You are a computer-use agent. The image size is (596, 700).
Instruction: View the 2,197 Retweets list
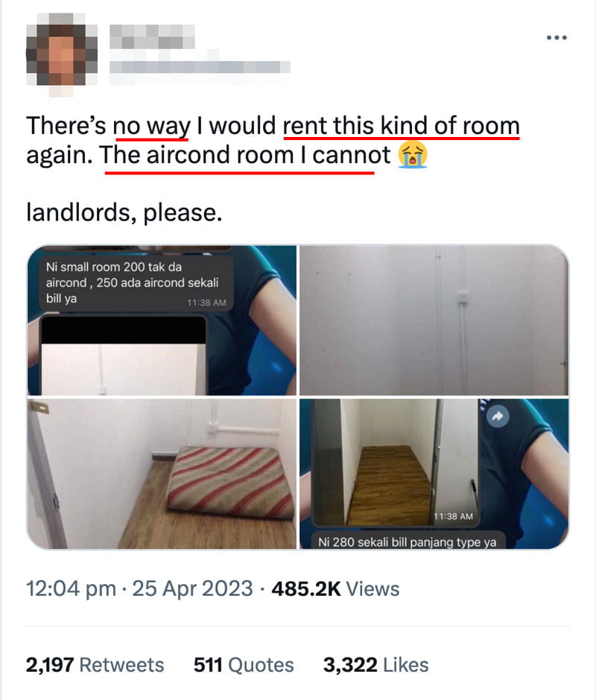(x=95, y=665)
